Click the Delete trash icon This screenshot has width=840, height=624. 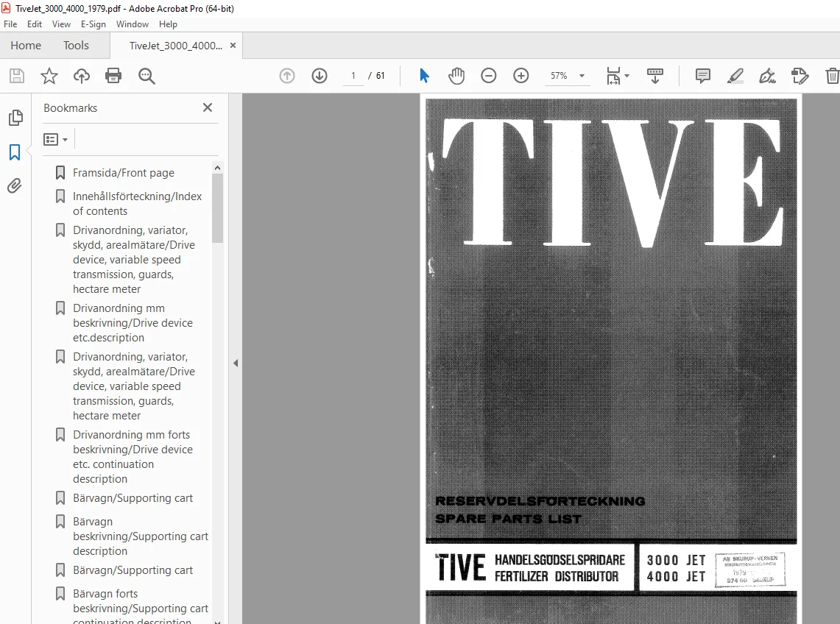[x=832, y=76]
